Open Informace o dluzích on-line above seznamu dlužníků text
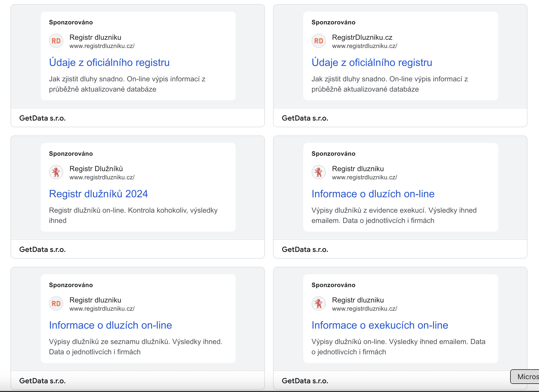 (x=111, y=325)
